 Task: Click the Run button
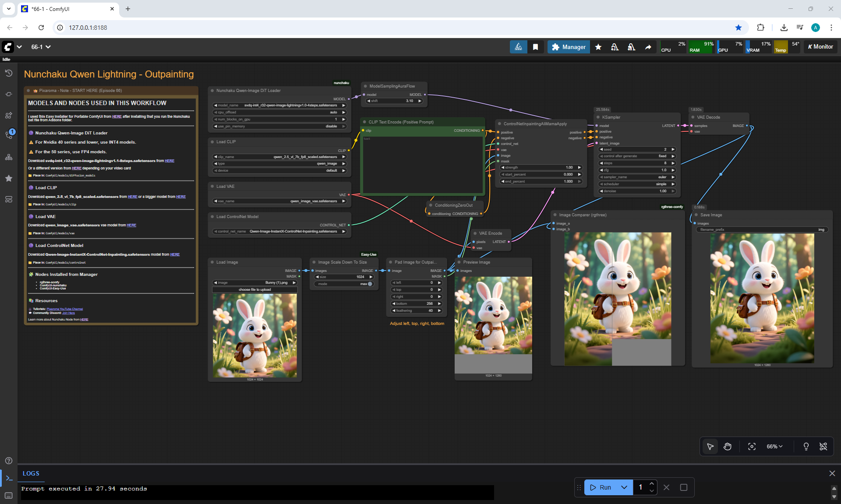(x=601, y=487)
